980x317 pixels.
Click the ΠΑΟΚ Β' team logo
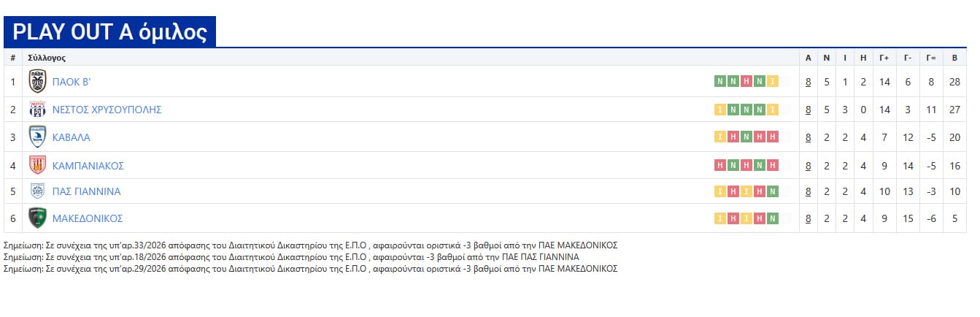pyautogui.click(x=37, y=81)
